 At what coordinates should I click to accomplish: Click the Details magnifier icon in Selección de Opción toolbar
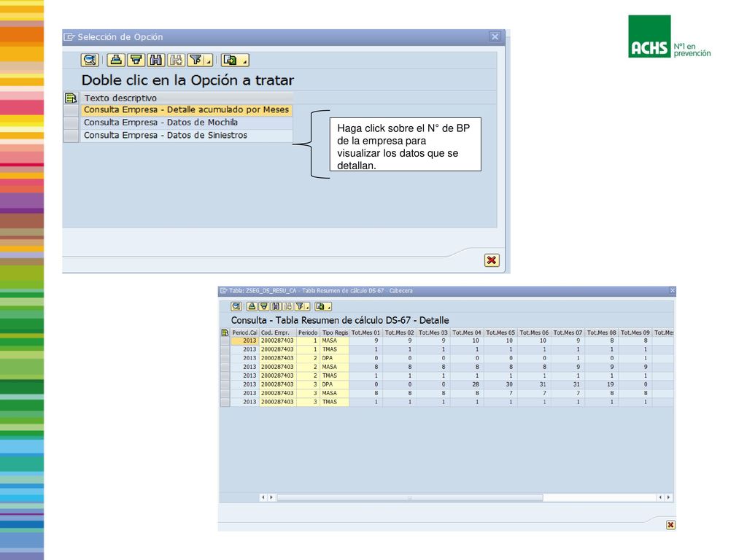[x=90, y=60]
